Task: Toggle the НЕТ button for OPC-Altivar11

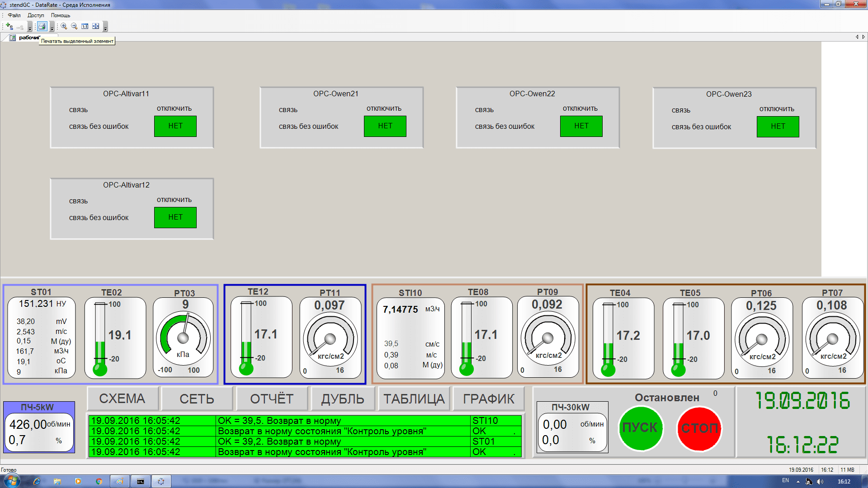Action: tap(175, 126)
